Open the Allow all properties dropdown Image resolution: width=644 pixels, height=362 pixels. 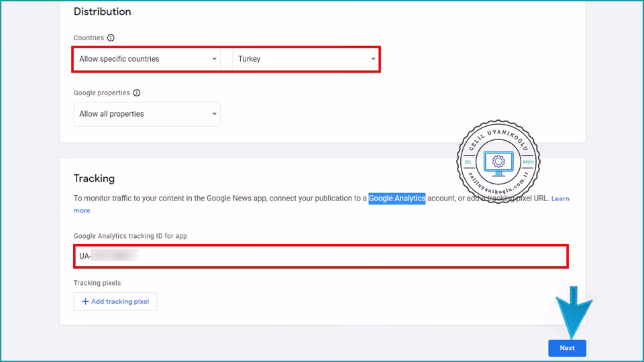pos(147,114)
